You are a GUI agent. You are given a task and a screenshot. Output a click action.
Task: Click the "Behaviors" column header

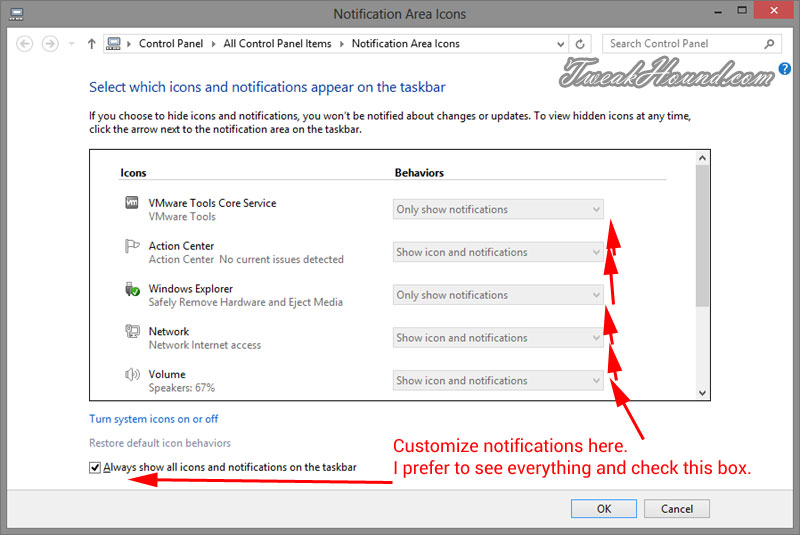[x=419, y=173]
